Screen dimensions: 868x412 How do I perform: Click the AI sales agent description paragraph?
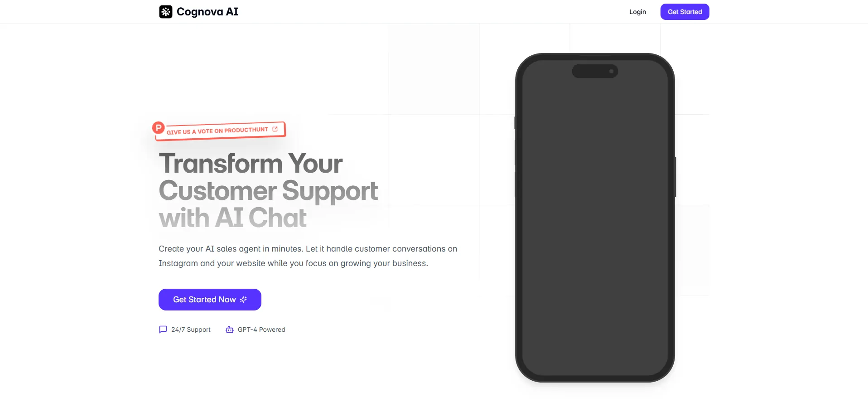(x=308, y=256)
